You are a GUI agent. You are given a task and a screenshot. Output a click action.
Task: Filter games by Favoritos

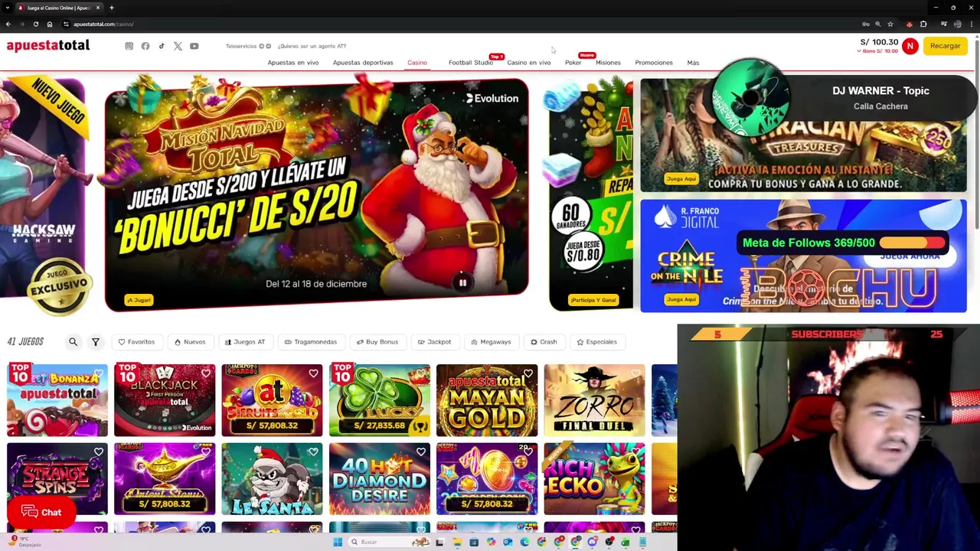click(136, 342)
